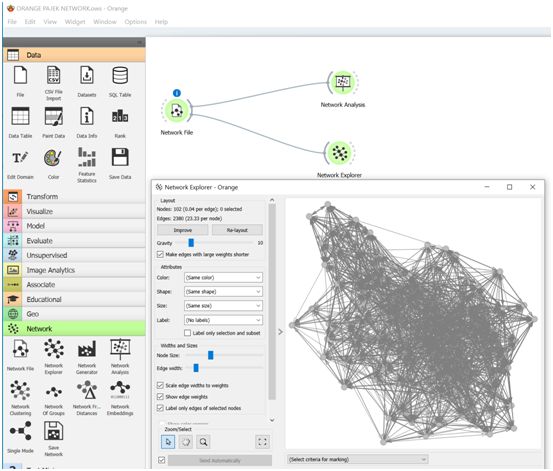Click the Color widget palette icon
This screenshot has width=553, height=471.
point(53,157)
